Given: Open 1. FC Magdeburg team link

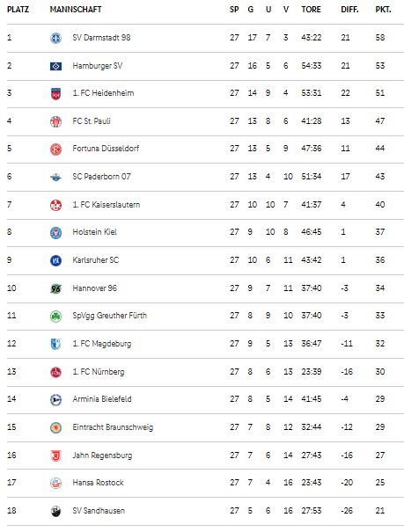Looking at the screenshot, I should [x=101, y=344].
